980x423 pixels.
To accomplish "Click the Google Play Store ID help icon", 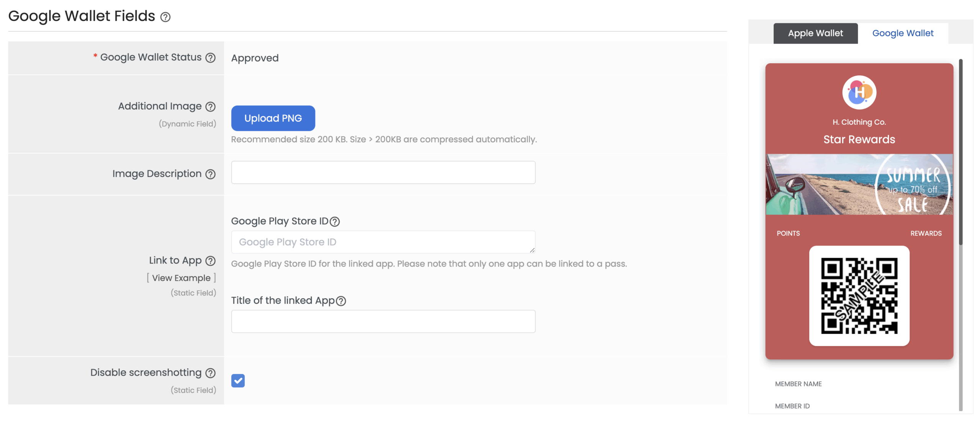I will pos(335,221).
